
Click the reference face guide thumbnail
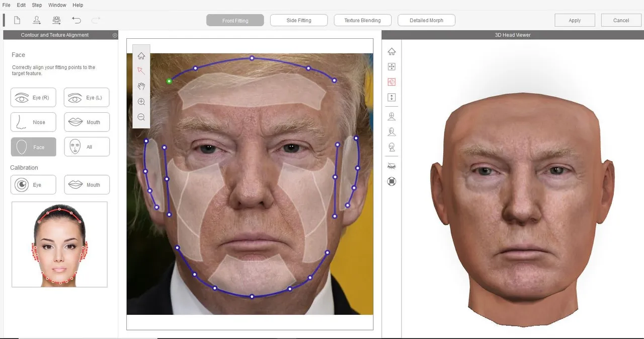tap(59, 244)
